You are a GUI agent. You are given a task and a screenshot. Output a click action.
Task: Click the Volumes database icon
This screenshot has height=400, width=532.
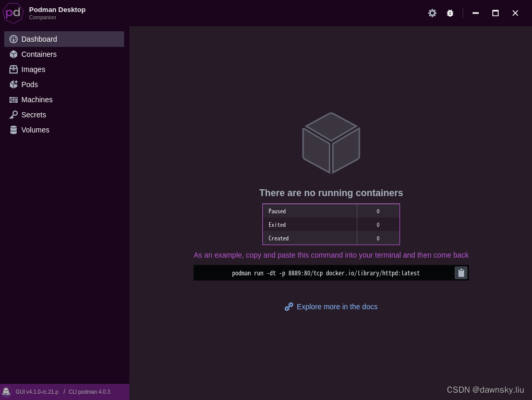(x=14, y=130)
